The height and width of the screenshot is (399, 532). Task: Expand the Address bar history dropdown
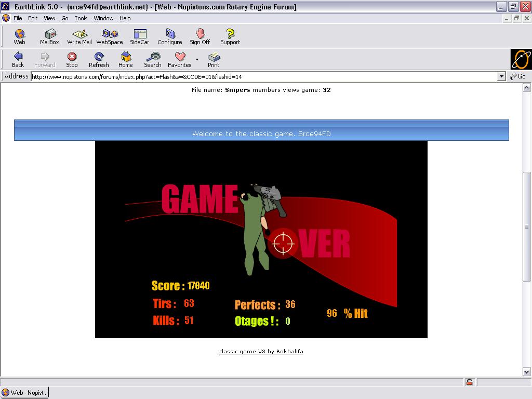click(501, 76)
